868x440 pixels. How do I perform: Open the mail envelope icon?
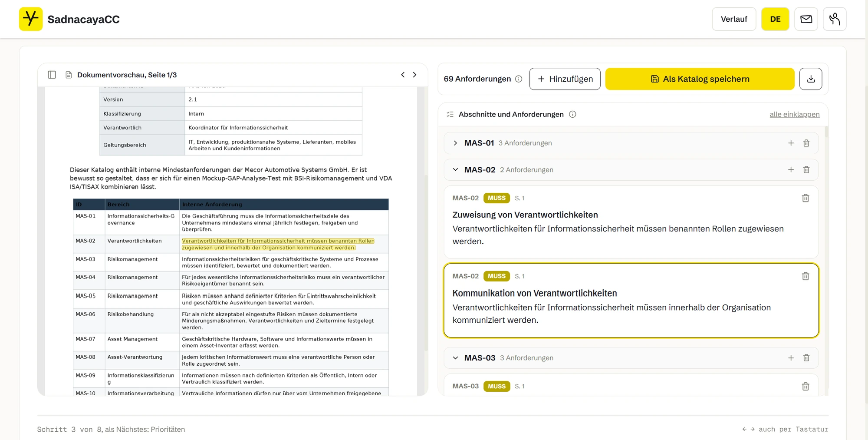(x=806, y=19)
